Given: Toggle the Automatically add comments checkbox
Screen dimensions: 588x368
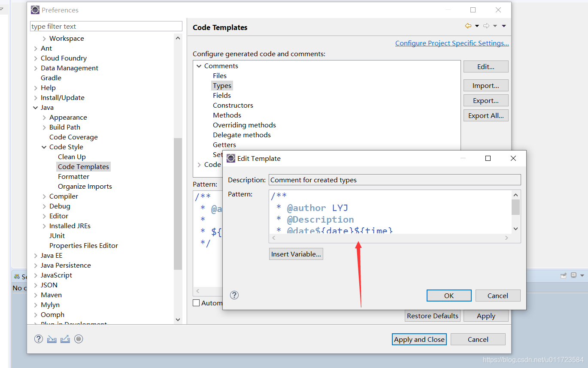Looking at the screenshot, I should pyautogui.click(x=196, y=303).
